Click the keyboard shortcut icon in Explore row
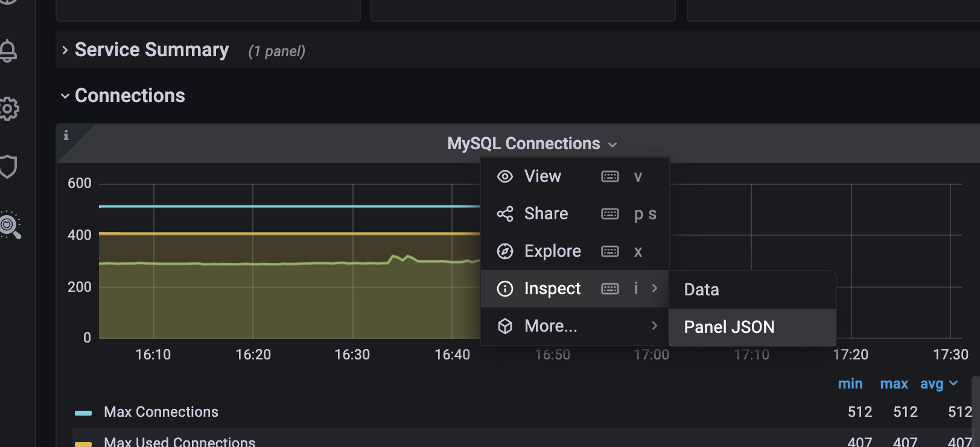The width and height of the screenshot is (980, 447). point(610,251)
